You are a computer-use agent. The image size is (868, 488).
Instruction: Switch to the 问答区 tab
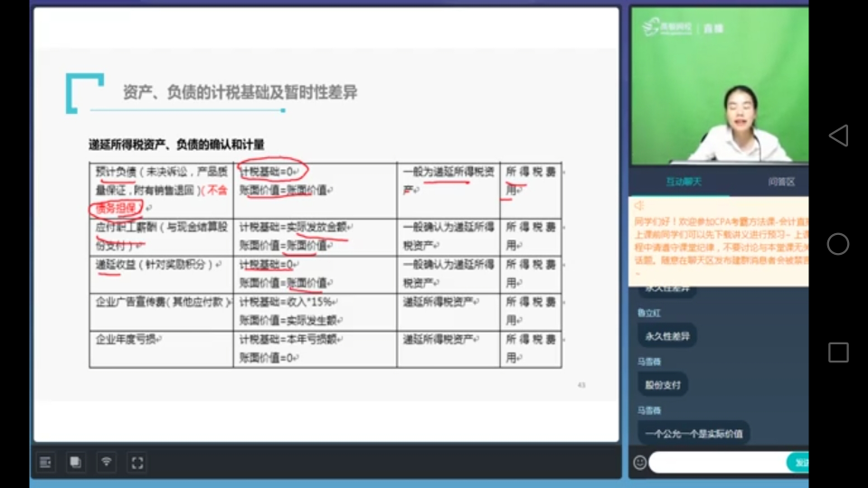(x=781, y=182)
